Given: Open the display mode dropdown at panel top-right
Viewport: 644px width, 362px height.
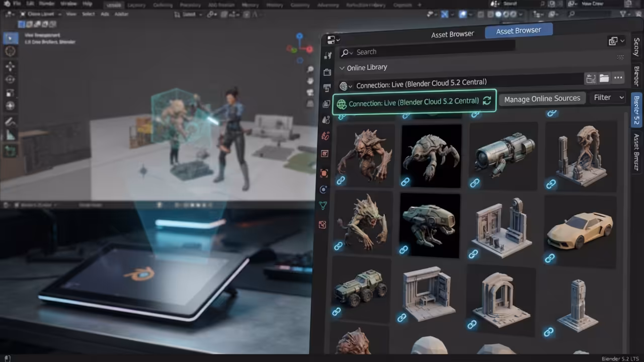Looking at the screenshot, I should (x=616, y=41).
